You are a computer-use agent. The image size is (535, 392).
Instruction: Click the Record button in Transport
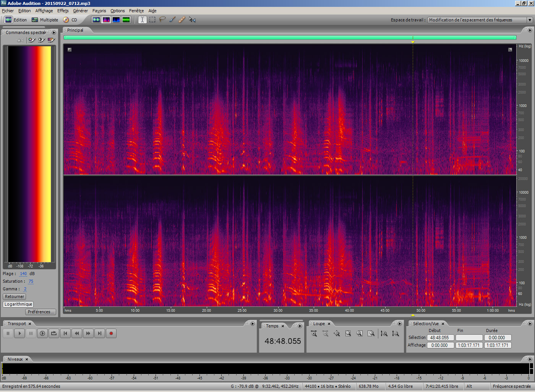point(111,334)
